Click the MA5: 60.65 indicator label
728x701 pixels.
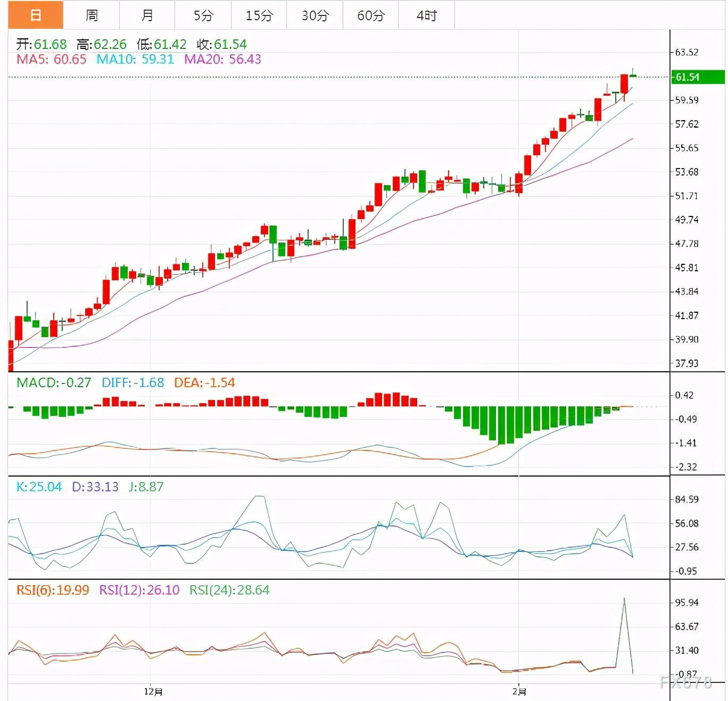51,59
